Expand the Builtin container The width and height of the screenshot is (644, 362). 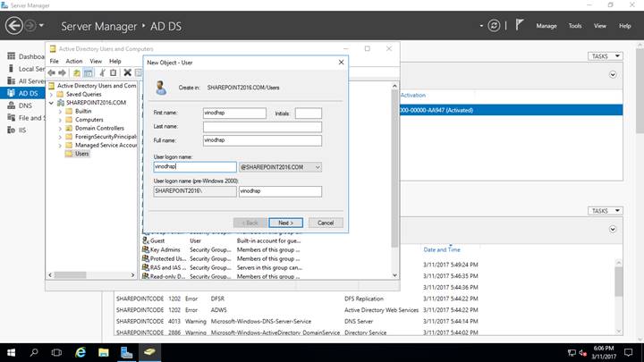pyautogui.click(x=60, y=111)
